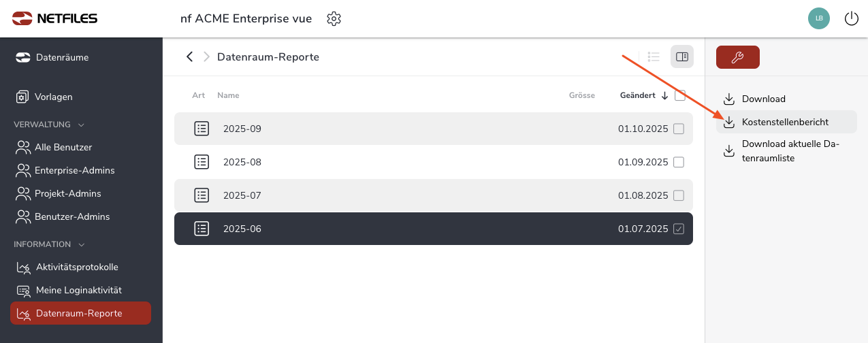Image resolution: width=868 pixels, height=343 pixels.
Task: Collapse the VERWALTUNG section
Action: coord(81,125)
